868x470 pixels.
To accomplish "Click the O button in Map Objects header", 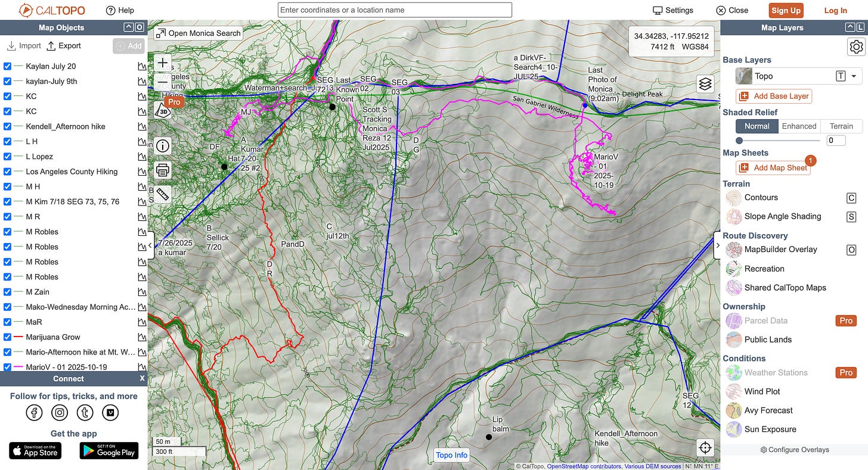I will pos(139,27).
